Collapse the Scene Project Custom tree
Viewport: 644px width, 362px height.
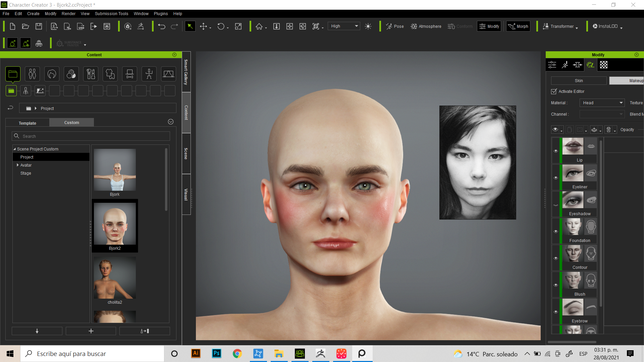pyautogui.click(x=14, y=149)
